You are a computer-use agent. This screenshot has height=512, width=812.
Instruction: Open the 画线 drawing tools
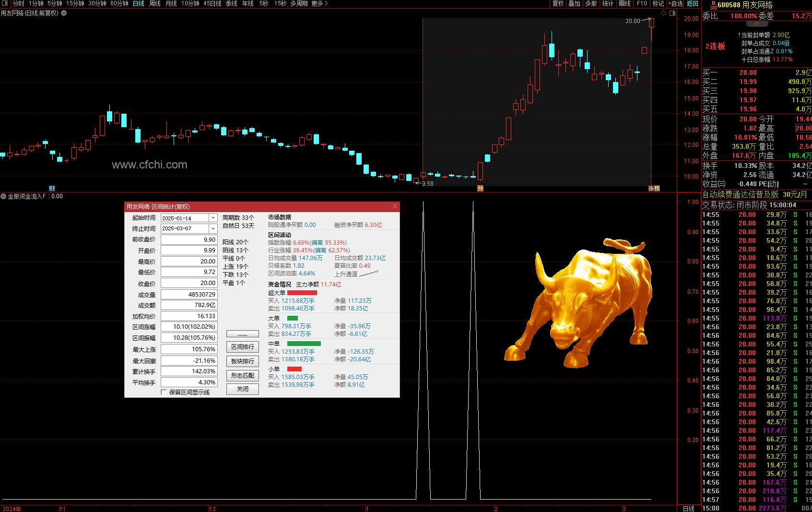pos(625,3)
